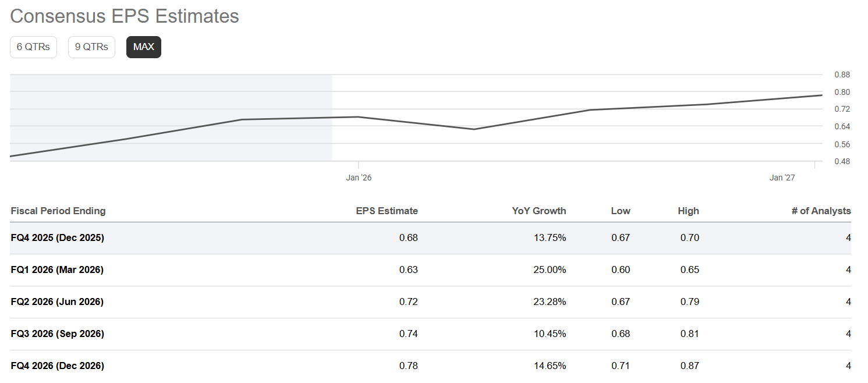Click the Low column header
Viewport: 868px width, 383px height.
point(620,211)
